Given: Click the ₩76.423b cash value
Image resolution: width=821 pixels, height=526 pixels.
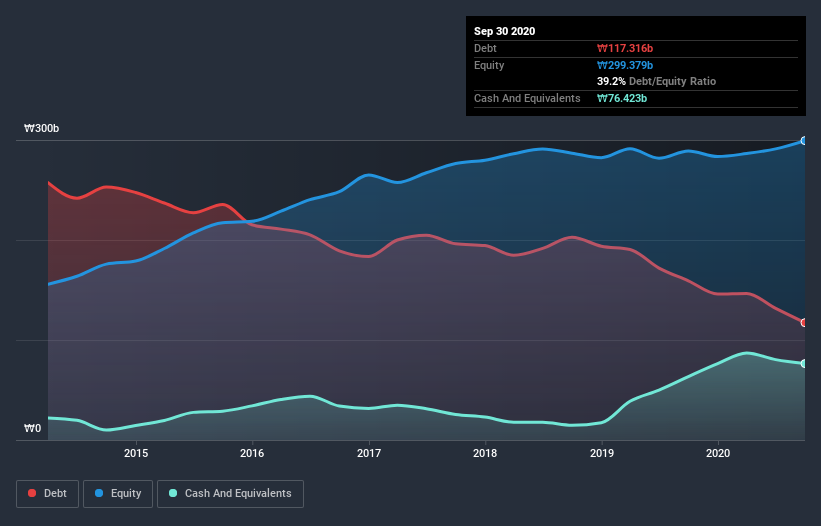Looking at the screenshot, I should click(x=622, y=98).
